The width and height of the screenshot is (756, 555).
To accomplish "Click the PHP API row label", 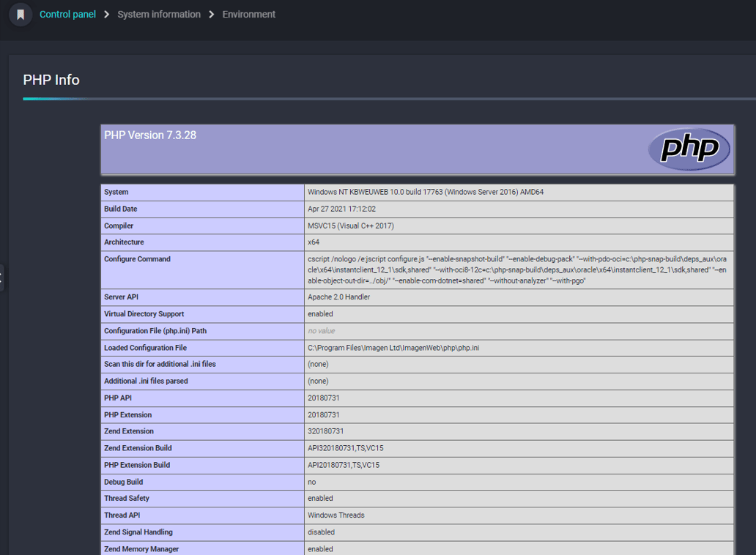I will coord(118,398).
